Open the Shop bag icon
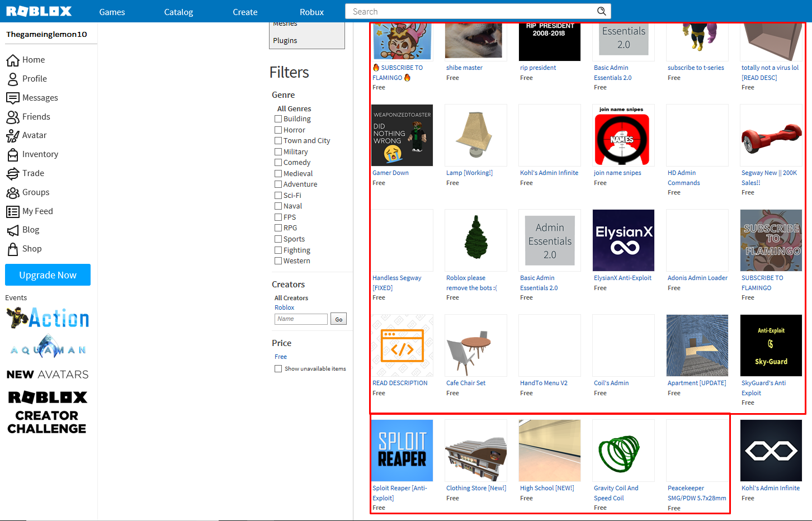Viewport: 812px width, 521px height. pos(13,249)
